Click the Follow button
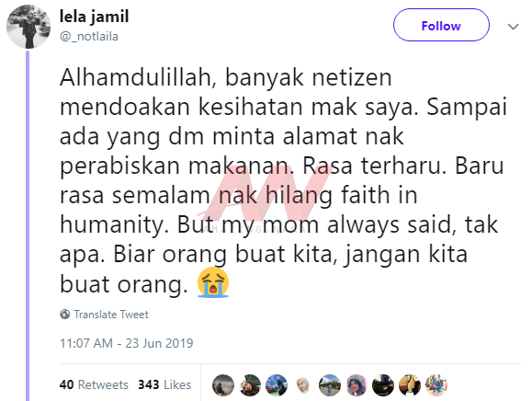The width and height of the screenshot is (532, 401). click(441, 25)
